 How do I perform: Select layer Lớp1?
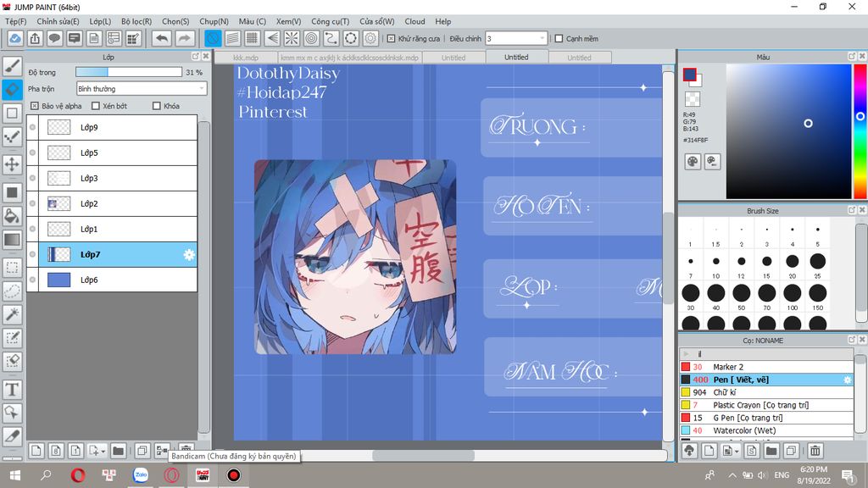113,229
